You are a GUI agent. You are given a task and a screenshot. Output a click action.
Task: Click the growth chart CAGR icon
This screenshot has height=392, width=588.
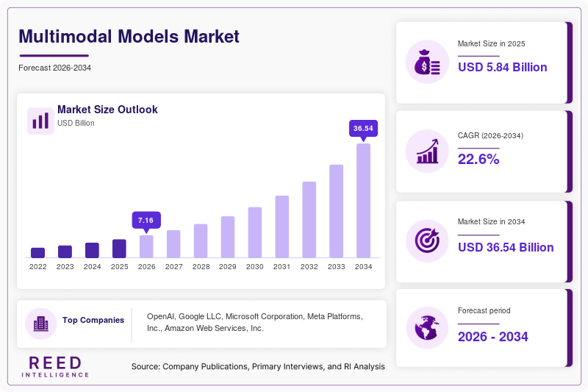click(427, 152)
